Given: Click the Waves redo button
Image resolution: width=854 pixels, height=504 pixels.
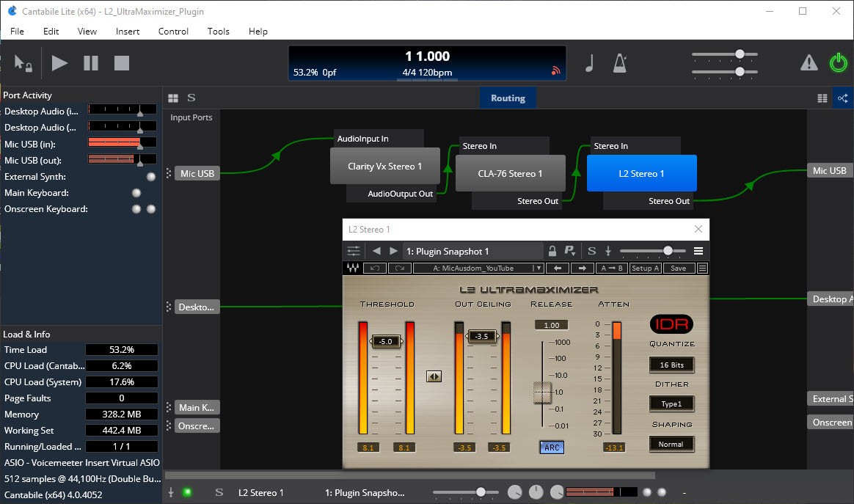Looking at the screenshot, I should click(400, 268).
